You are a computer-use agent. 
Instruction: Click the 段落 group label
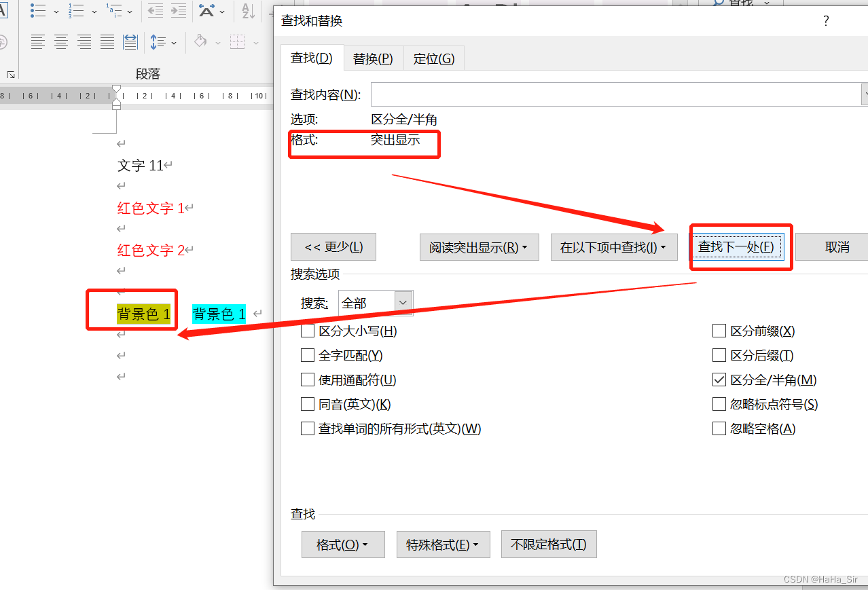coord(148,74)
